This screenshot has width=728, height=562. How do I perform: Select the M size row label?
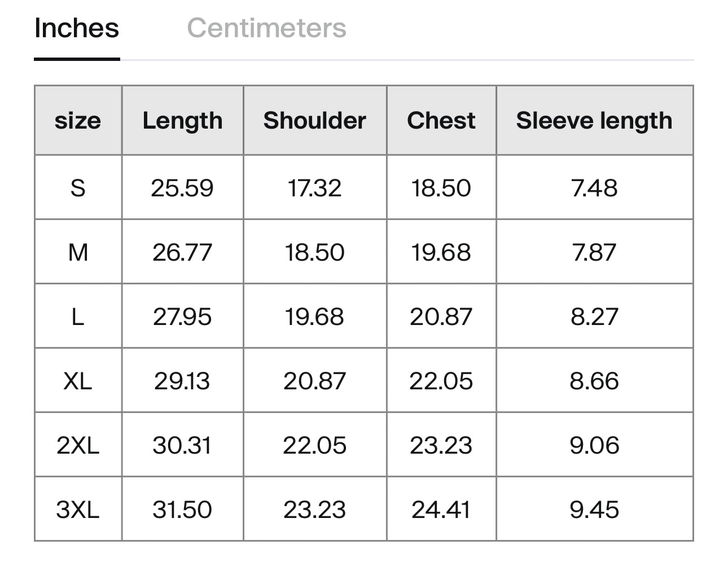point(78,252)
